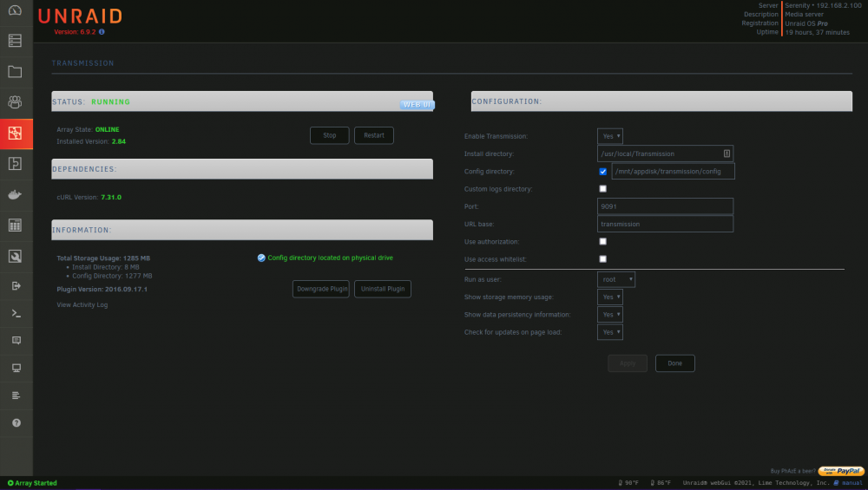Toggle the Config directory checkbox
The width and height of the screenshot is (868, 490).
603,172
